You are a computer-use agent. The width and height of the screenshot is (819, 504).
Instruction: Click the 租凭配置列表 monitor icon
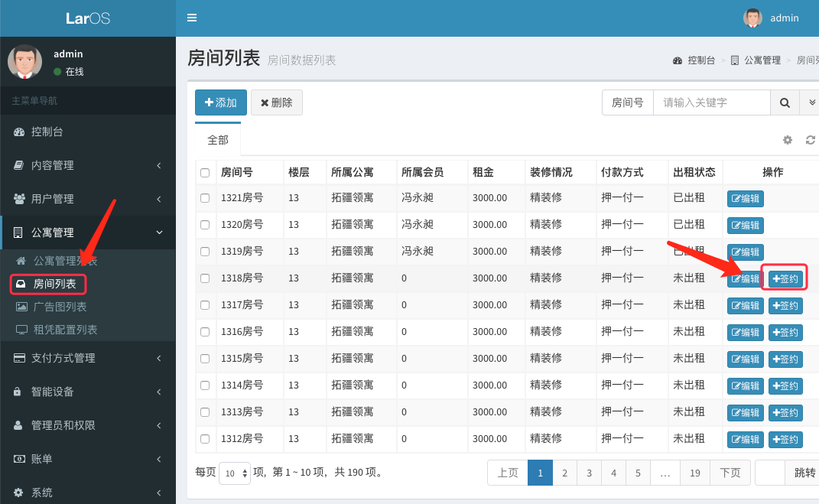(21, 330)
